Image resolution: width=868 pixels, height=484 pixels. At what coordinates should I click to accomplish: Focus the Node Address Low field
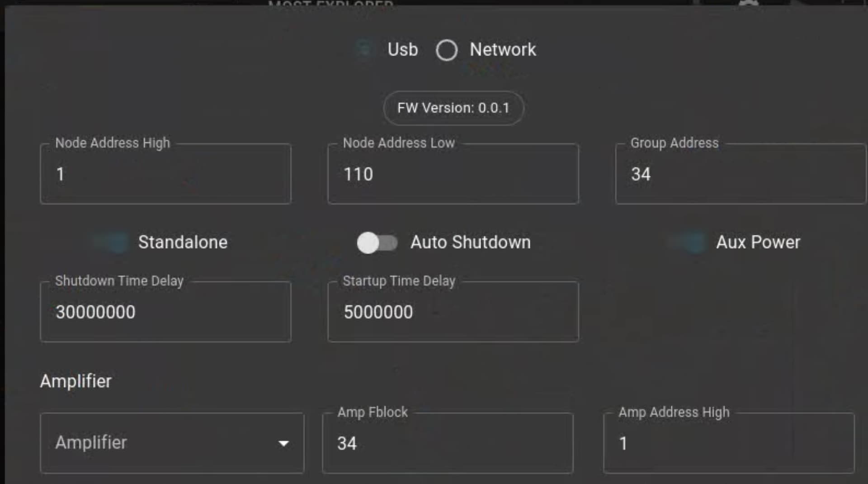[453, 174]
